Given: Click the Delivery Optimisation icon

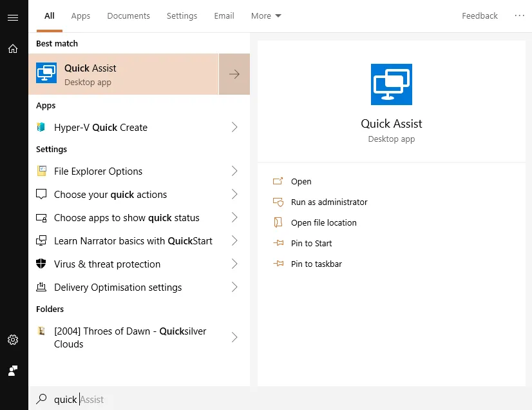Looking at the screenshot, I should [41, 287].
